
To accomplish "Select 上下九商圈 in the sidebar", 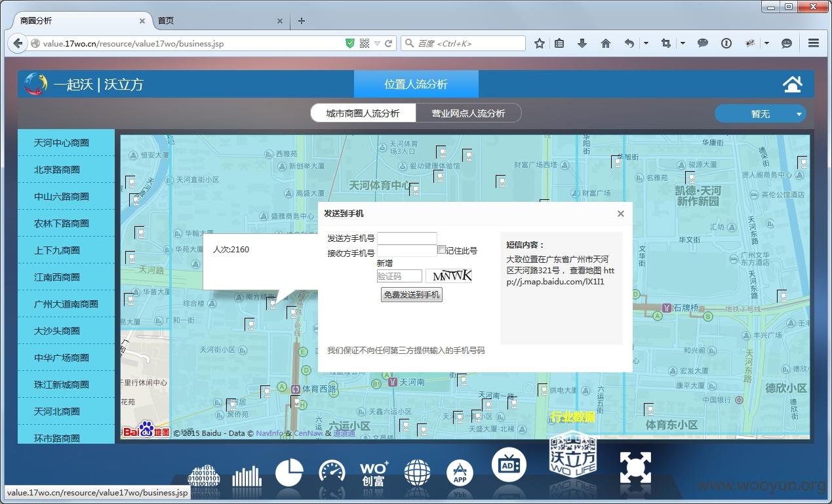I will coord(66,250).
